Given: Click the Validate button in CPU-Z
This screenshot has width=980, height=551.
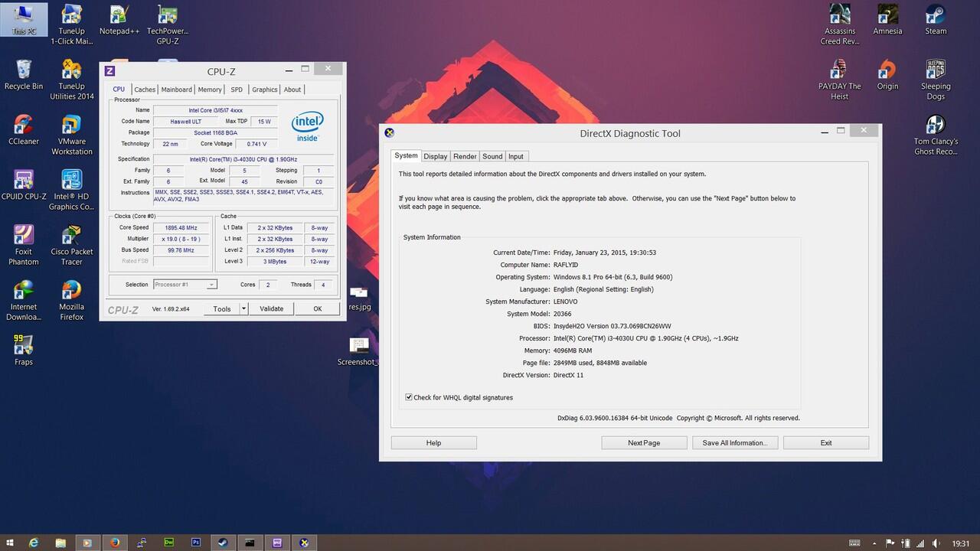Looking at the screenshot, I should point(271,308).
